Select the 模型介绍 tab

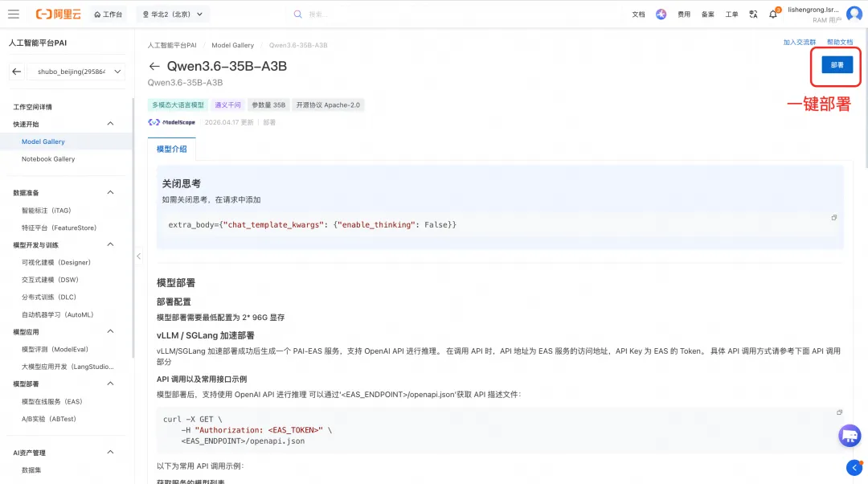tap(172, 149)
